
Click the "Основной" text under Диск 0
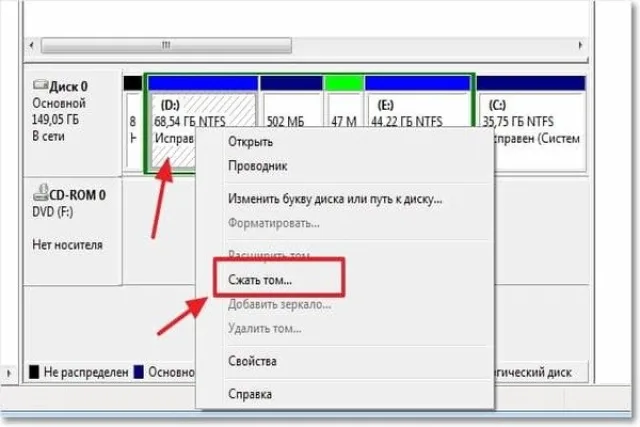point(59,103)
